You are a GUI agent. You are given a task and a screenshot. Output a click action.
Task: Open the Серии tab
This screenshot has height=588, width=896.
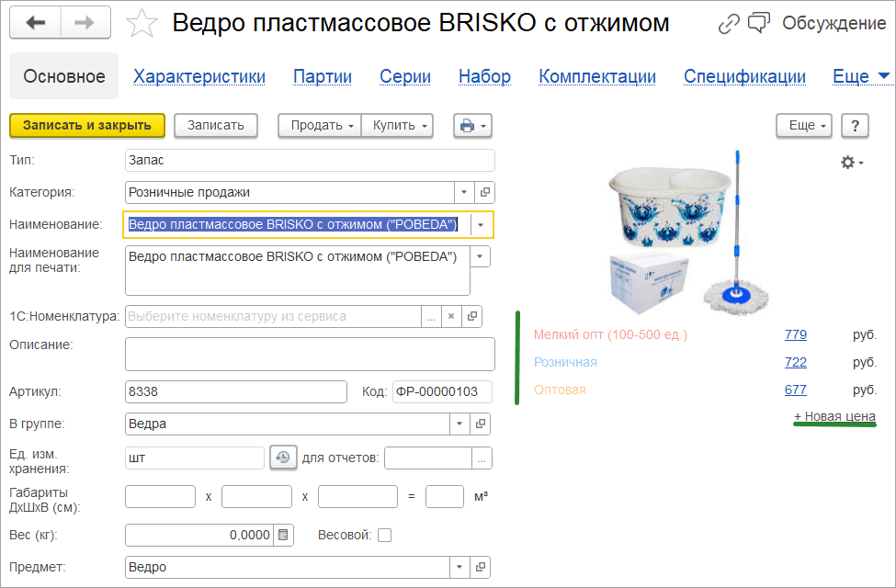[405, 76]
